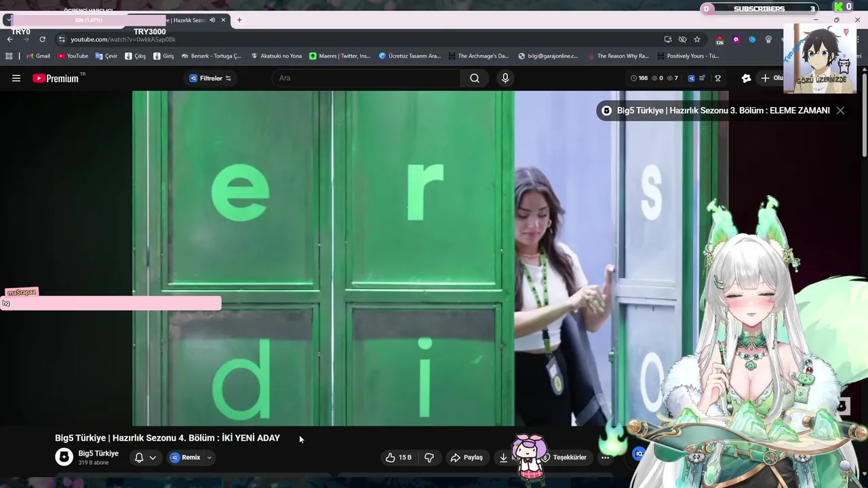Open the Positively Yours bookmark
The height and width of the screenshot is (488, 868).
(688, 56)
